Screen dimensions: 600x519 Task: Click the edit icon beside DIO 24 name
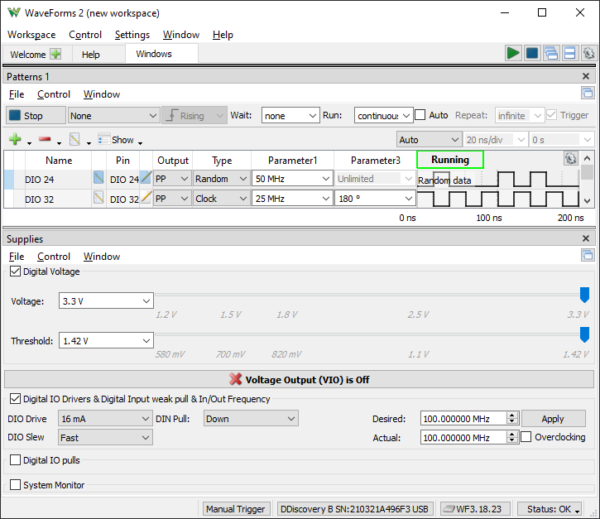click(x=99, y=179)
